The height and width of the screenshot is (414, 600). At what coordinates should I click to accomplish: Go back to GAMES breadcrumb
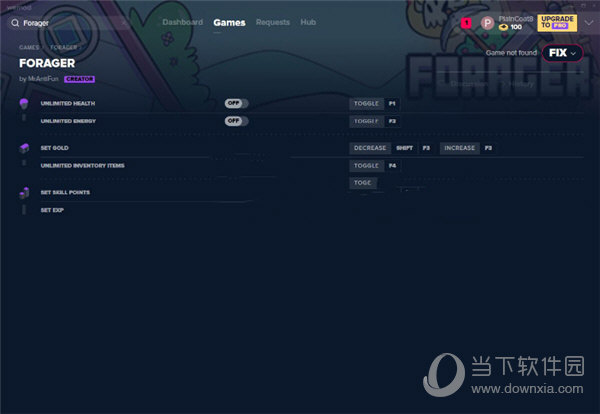[29, 47]
